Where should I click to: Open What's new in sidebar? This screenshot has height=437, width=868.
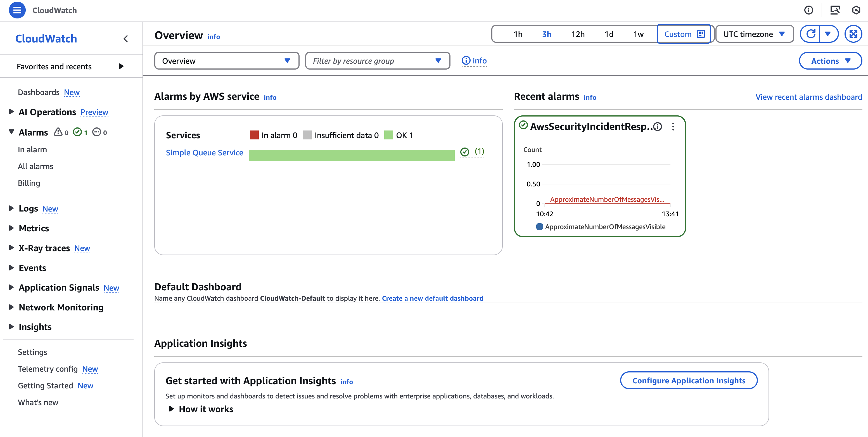[38, 402]
